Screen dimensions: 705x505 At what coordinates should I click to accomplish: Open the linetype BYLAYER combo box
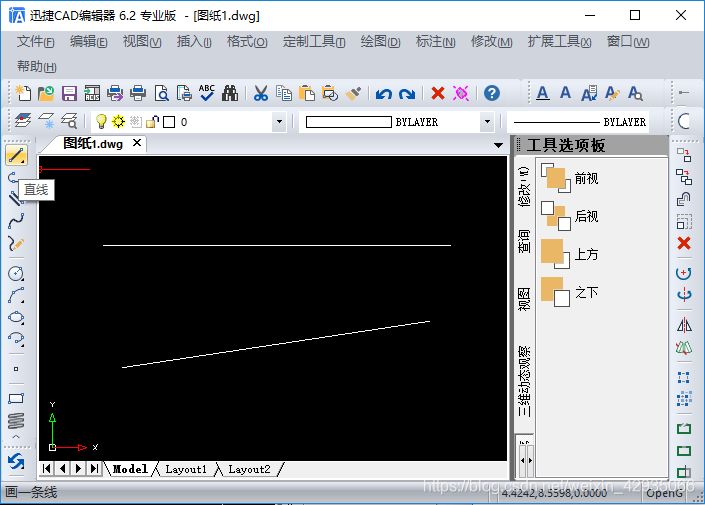pyautogui.click(x=578, y=121)
